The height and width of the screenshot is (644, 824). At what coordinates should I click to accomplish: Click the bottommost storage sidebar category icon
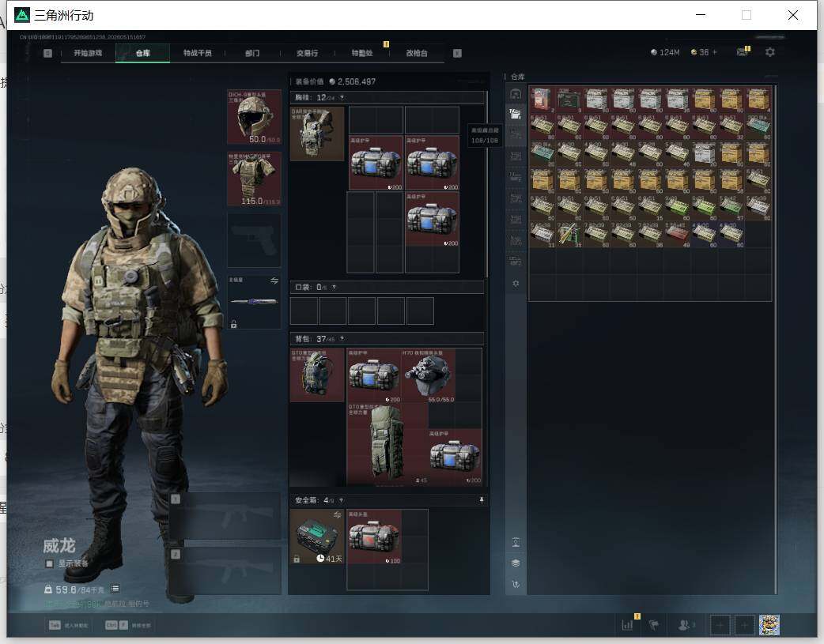tap(516, 261)
